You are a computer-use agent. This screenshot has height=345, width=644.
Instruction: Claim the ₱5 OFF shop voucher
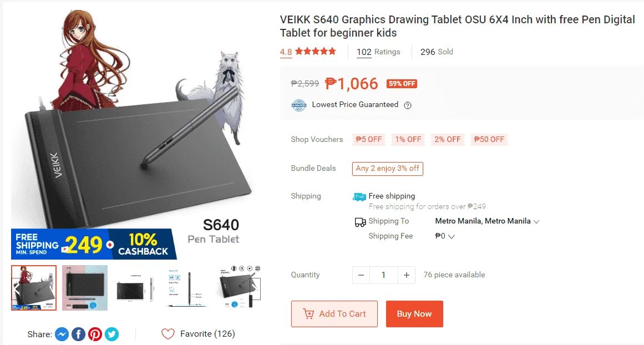tap(369, 139)
